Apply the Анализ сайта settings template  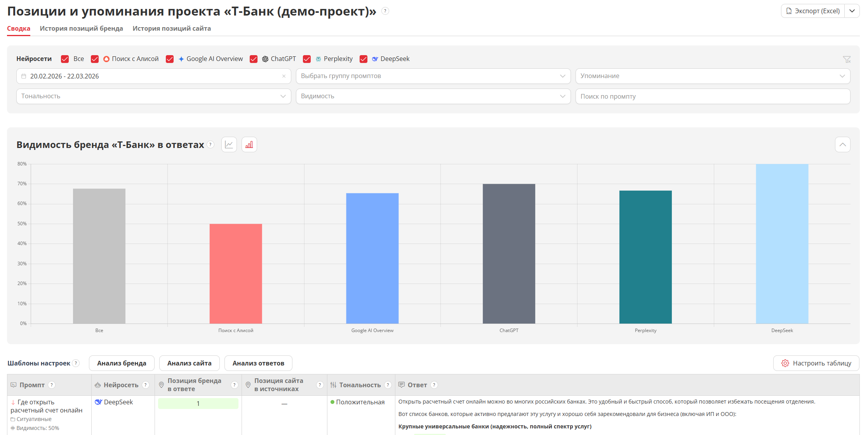pos(189,363)
